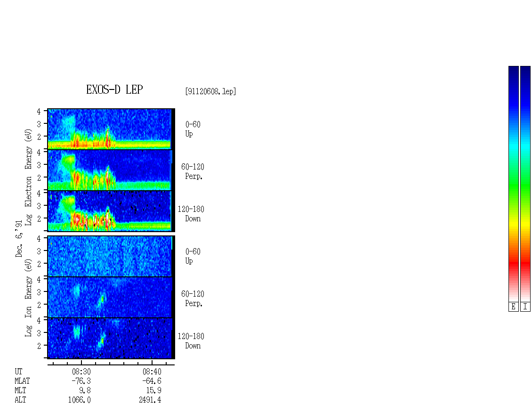Viewport: 532px width, 412px height.
Task: Click the 08:40 tick on time axis
Action: tap(152, 363)
